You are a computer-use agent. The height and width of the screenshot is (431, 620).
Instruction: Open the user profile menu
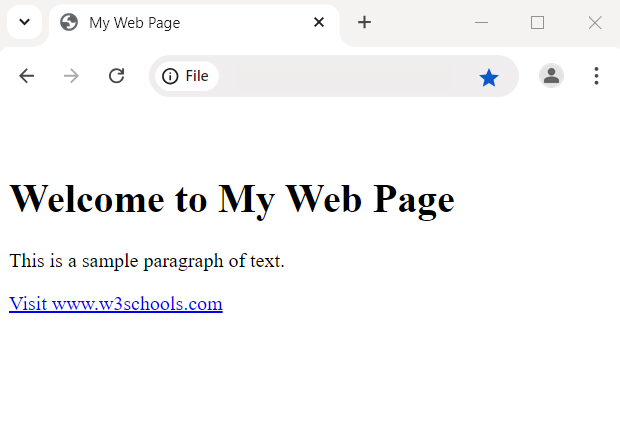pos(551,76)
